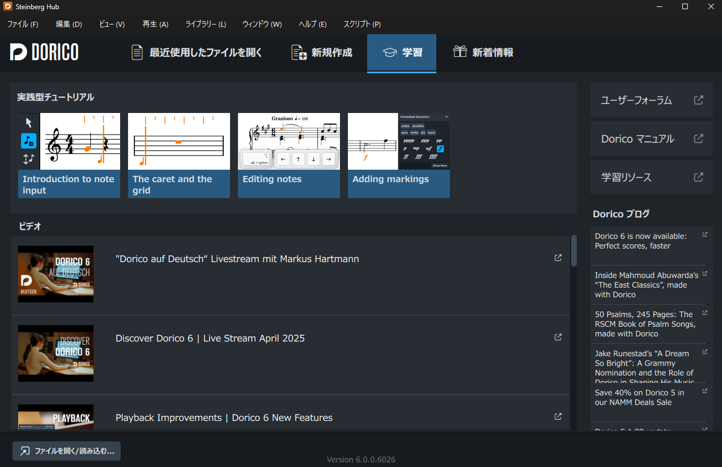The height and width of the screenshot is (467, 722).
Task: Click the Dorico logo in the header
Action: point(44,52)
